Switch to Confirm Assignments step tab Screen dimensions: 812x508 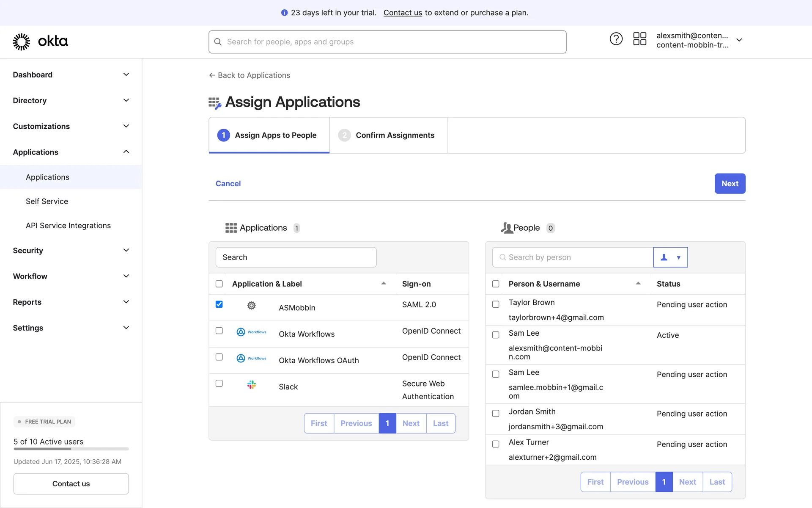click(x=388, y=135)
